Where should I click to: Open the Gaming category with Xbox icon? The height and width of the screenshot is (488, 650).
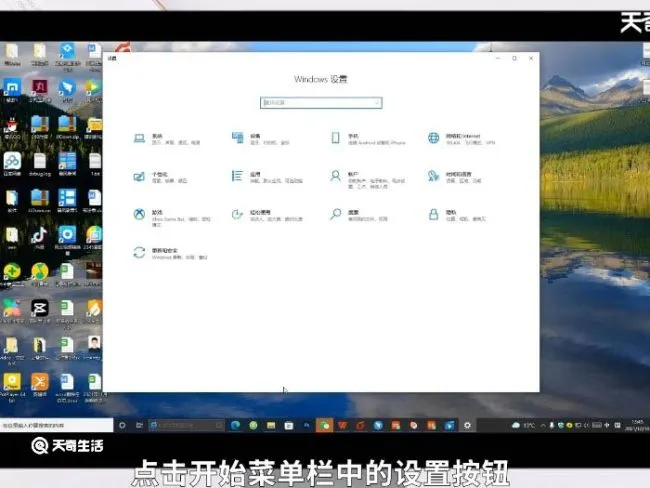pos(172,218)
